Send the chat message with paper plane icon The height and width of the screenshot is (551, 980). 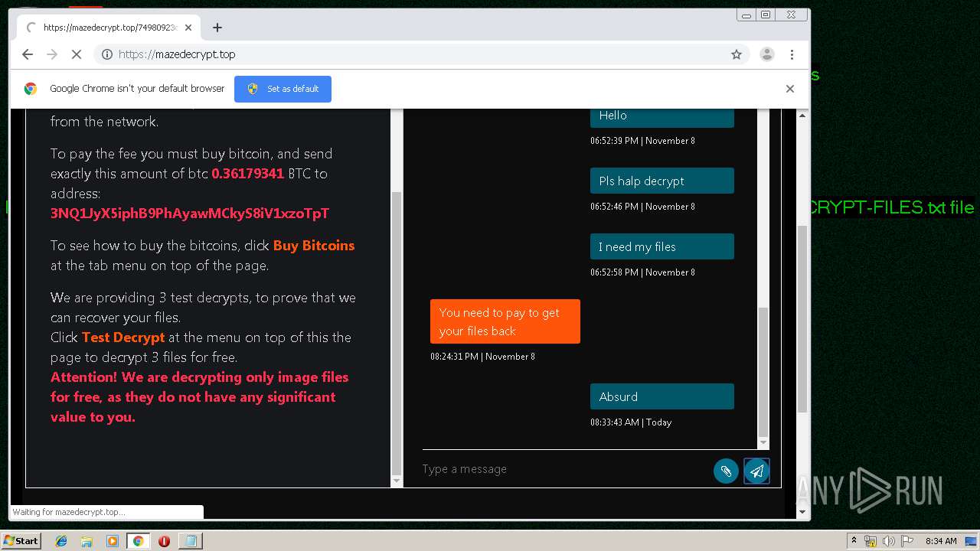[x=756, y=471]
